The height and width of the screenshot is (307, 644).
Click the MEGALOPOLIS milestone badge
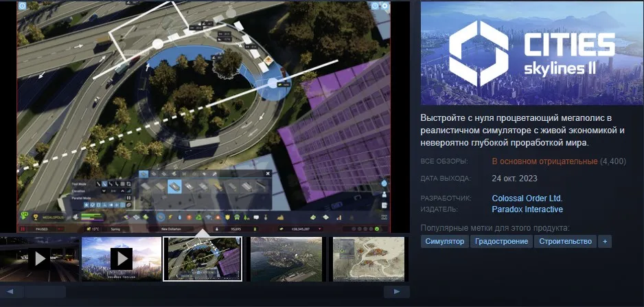(49, 217)
